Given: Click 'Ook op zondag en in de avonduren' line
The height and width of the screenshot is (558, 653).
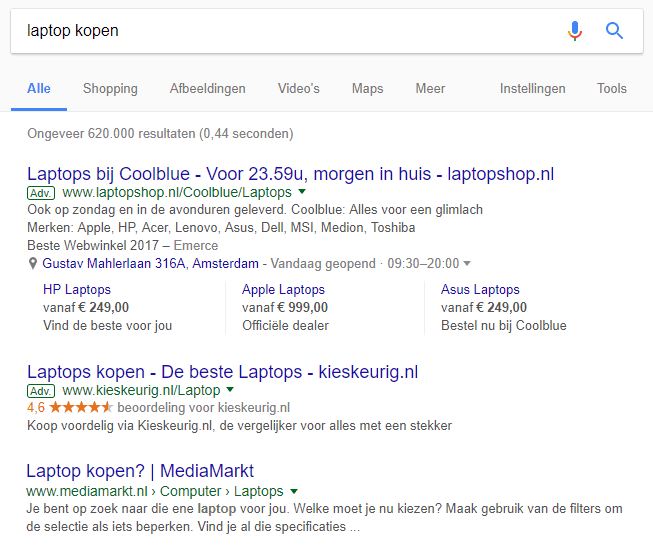Looking at the screenshot, I should pyautogui.click(x=255, y=209).
